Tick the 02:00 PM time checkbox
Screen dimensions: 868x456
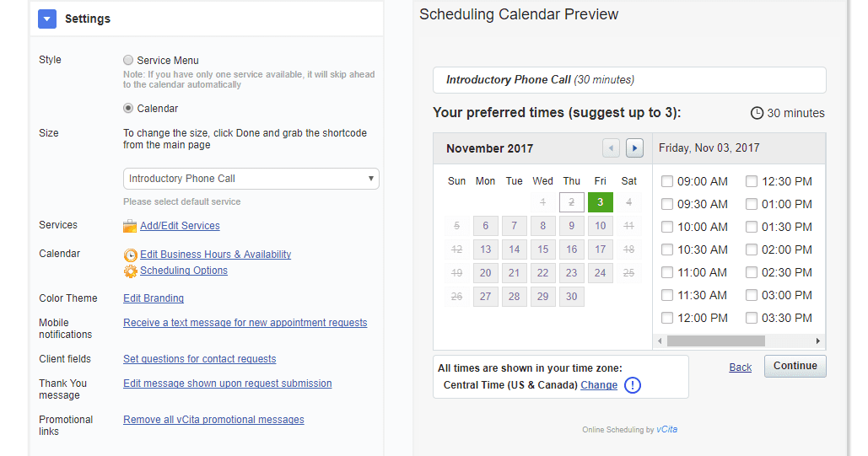click(x=752, y=249)
